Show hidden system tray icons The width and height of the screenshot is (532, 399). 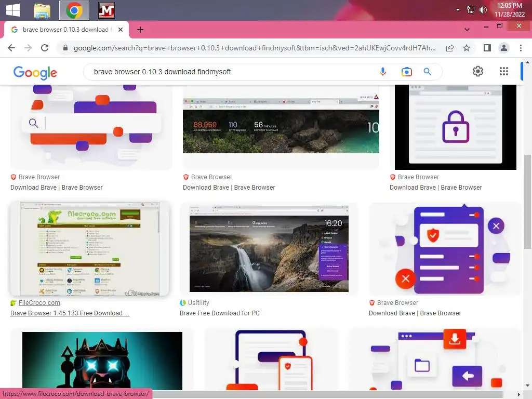tap(458, 10)
